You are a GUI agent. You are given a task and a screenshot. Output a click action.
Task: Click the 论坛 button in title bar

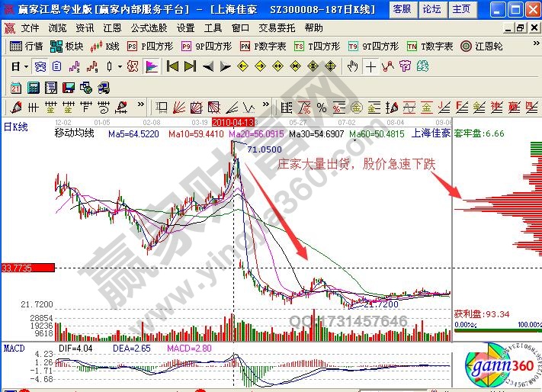click(x=431, y=9)
